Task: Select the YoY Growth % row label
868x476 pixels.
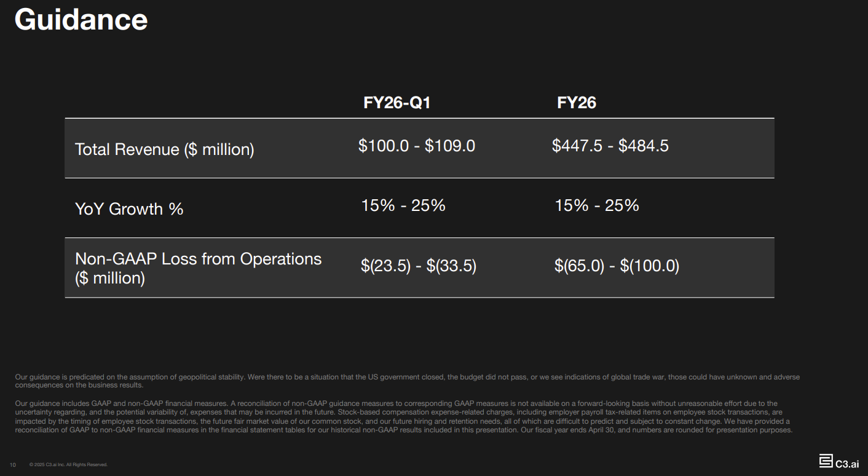Action: point(129,209)
